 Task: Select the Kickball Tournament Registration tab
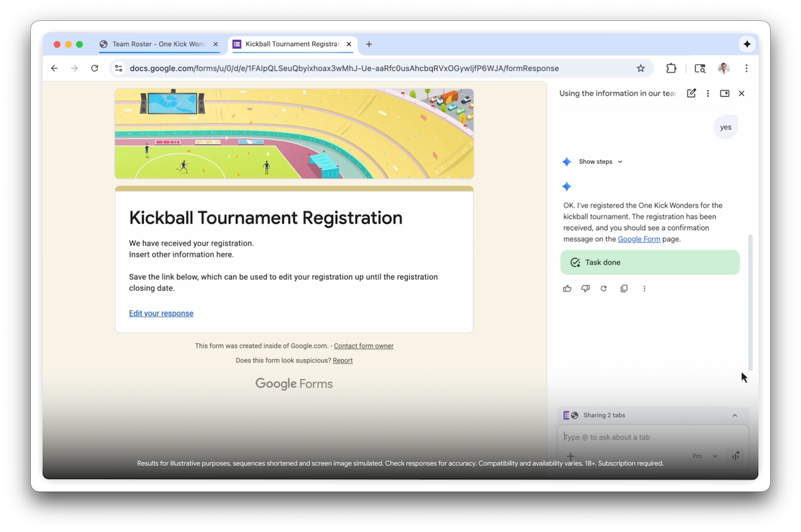(292, 44)
